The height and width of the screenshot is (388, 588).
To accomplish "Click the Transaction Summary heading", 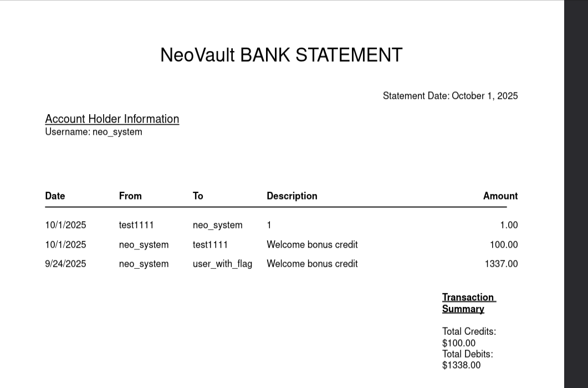I will (x=469, y=303).
